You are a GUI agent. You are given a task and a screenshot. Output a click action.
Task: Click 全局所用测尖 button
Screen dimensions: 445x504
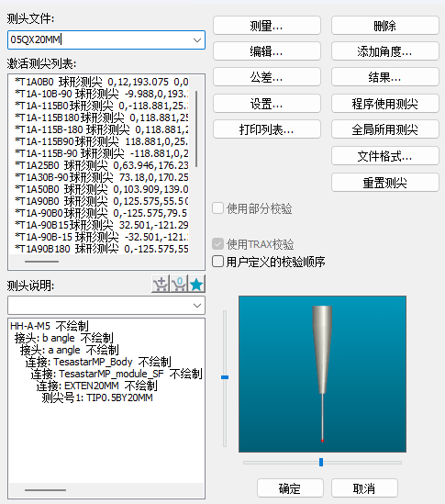[385, 129]
